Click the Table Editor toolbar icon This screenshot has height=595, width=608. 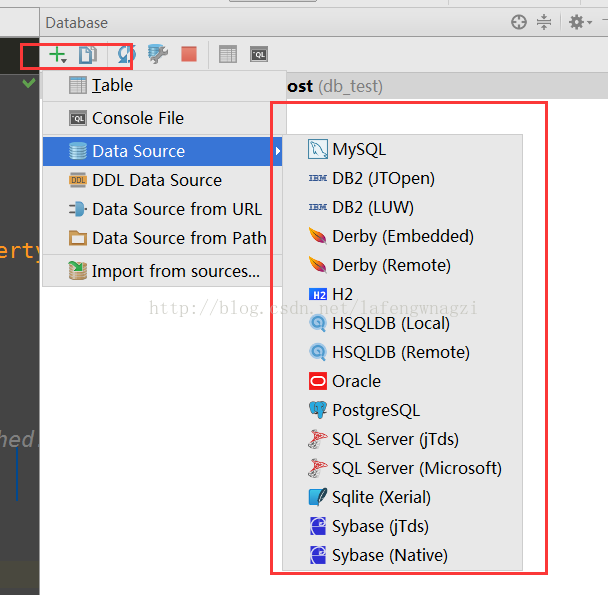tap(228, 54)
